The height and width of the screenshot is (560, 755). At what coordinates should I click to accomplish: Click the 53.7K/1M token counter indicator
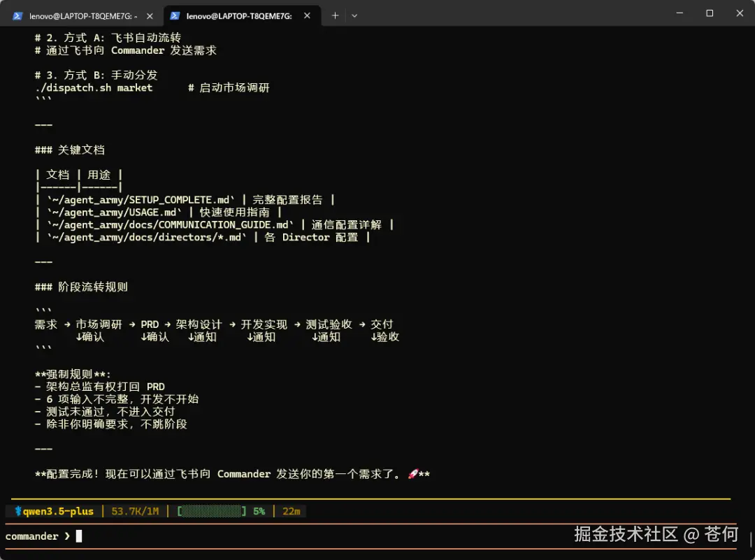coord(135,511)
